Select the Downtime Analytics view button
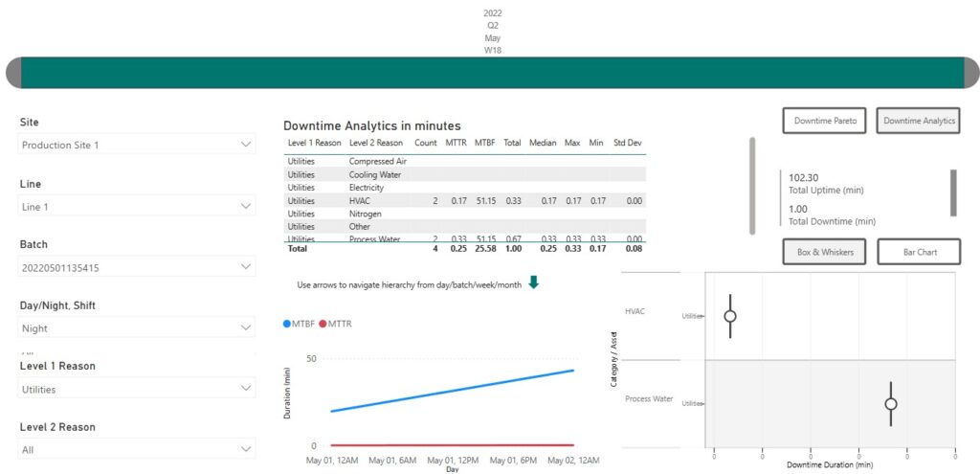This screenshot has height=474, width=980. [918, 121]
